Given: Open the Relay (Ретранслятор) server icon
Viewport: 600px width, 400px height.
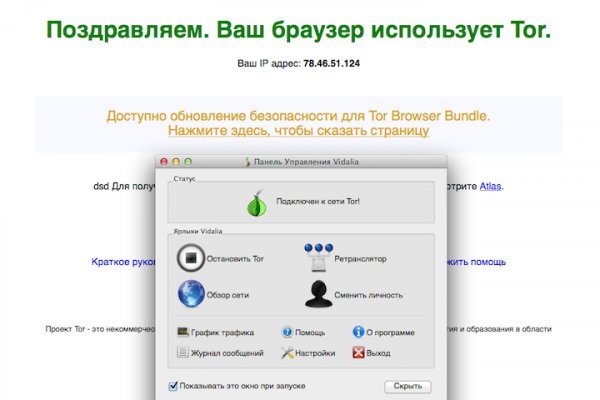Looking at the screenshot, I should pyautogui.click(x=318, y=257).
